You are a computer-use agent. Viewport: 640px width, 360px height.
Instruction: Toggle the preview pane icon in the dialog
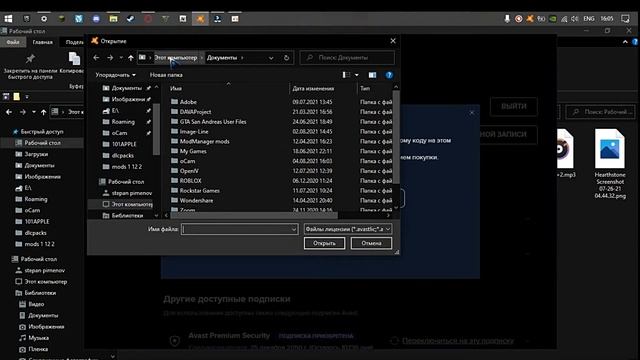pyautogui.click(x=372, y=75)
